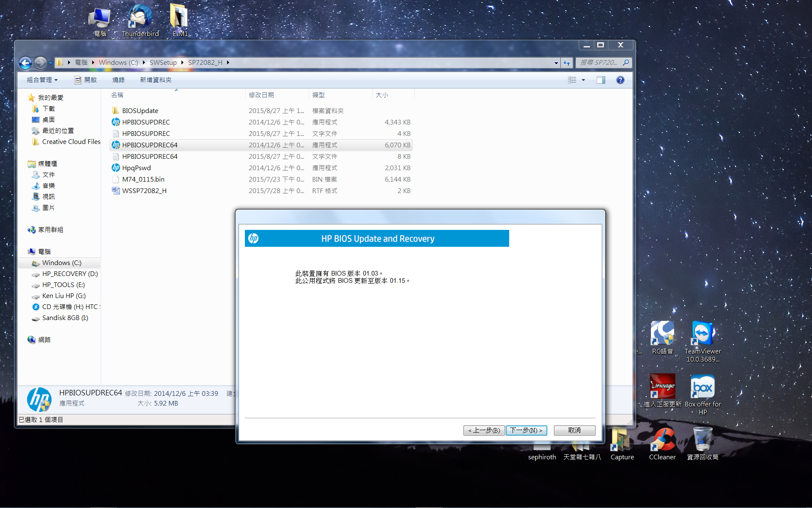The height and width of the screenshot is (508, 812).
Task: Open 下載 in the favorites list
Action: pos(49,109)
